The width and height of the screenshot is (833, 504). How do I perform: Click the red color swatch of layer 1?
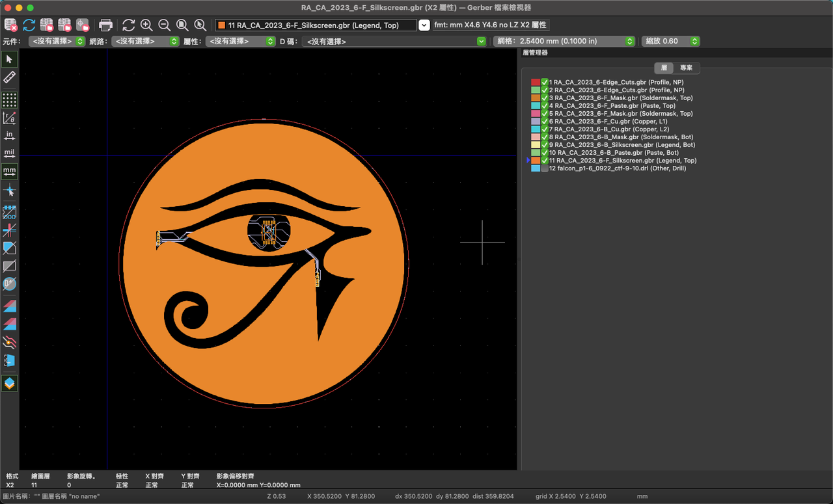click(535, 83)
